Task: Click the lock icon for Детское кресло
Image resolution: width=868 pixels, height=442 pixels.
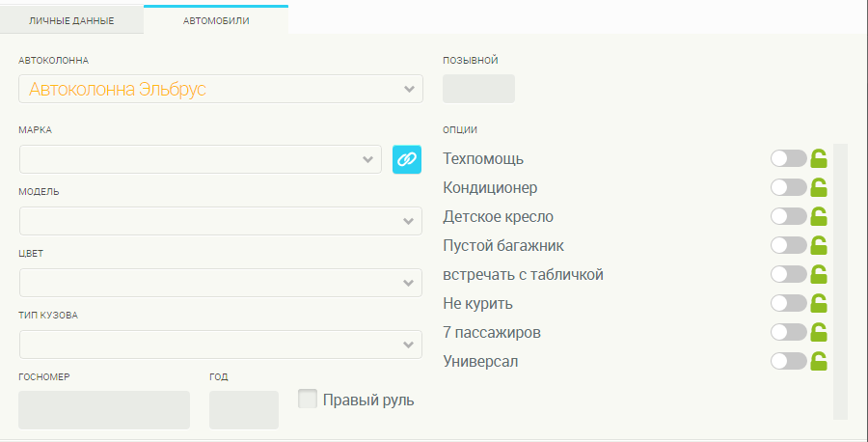Action: [x=819, y=216]
